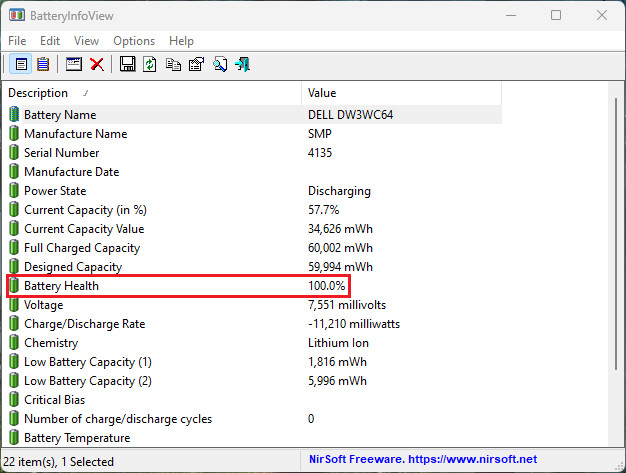Open the File menu

click(x=17, y=41)
